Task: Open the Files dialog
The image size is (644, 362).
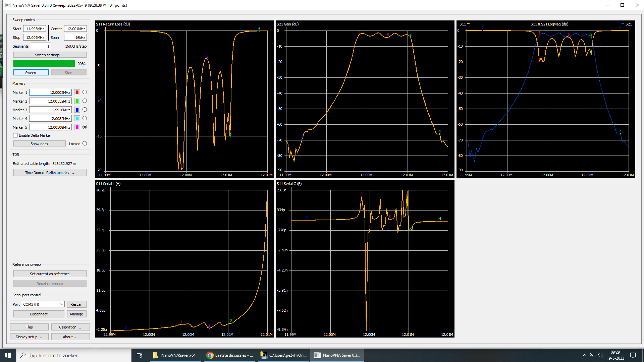Action: click(x=29, y=327)
